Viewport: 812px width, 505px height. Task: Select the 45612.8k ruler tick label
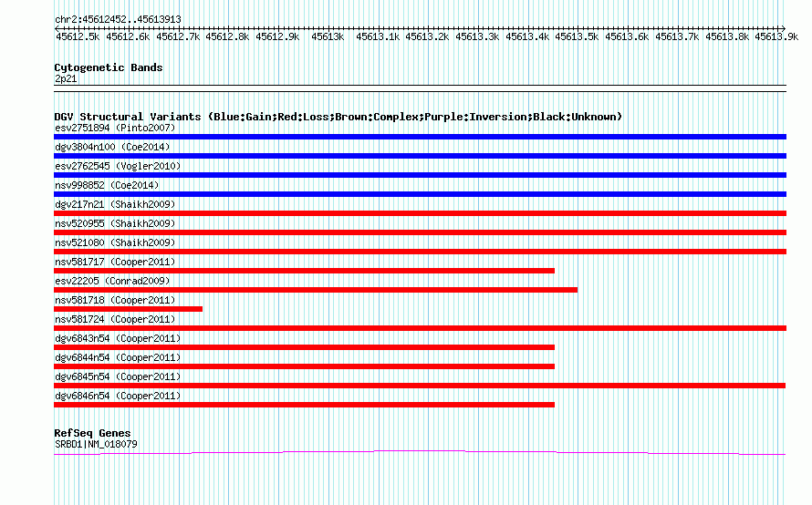[227, 36]
